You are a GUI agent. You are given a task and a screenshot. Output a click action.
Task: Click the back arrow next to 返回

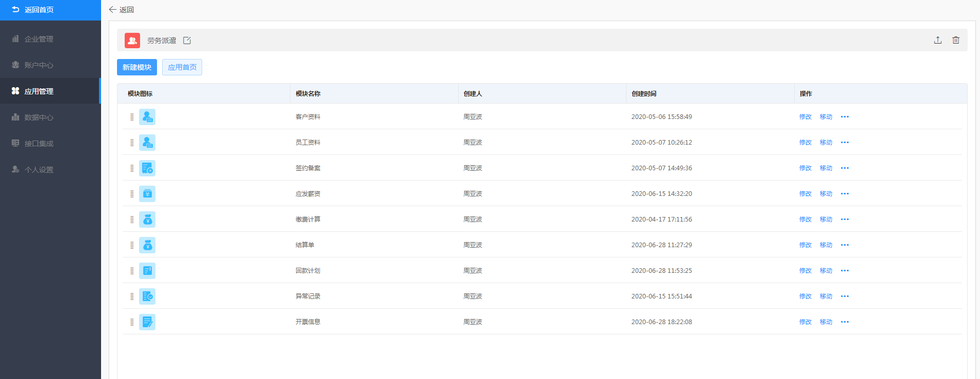[112, 10]
